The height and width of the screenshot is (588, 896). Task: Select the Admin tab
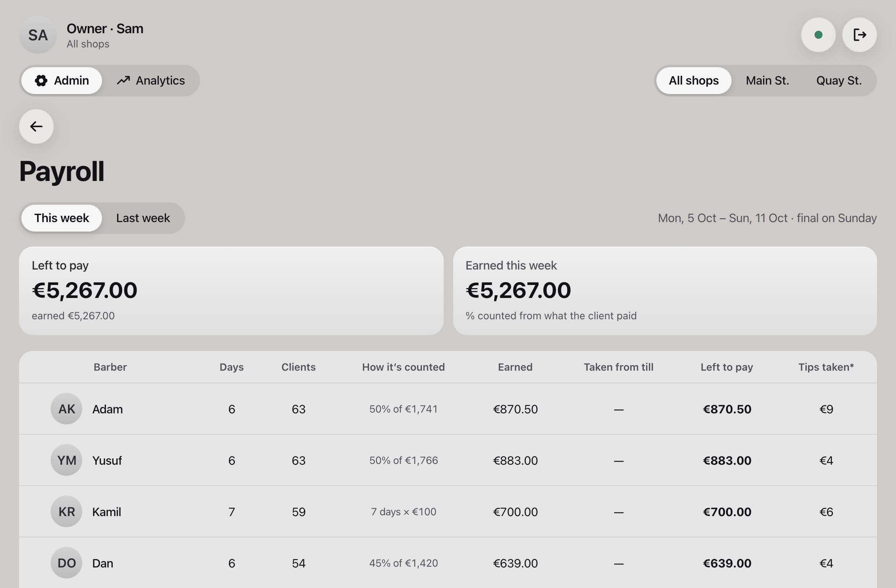(x=62, y=81)
